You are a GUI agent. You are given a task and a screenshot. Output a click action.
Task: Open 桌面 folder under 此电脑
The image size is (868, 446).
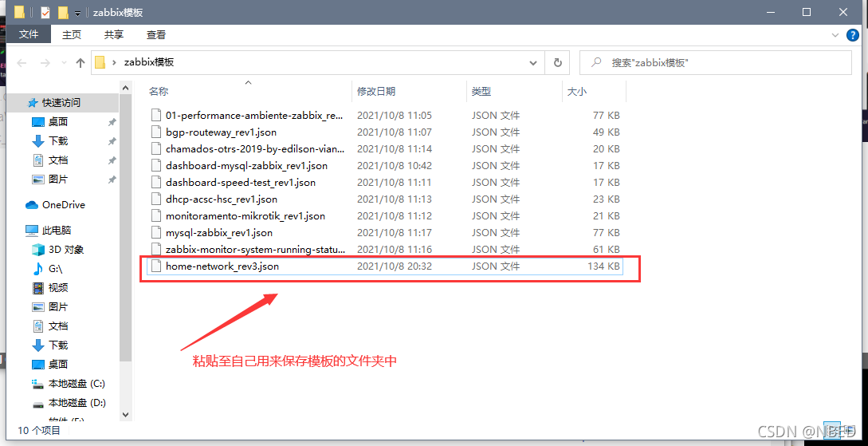click(x=58, y=364)
